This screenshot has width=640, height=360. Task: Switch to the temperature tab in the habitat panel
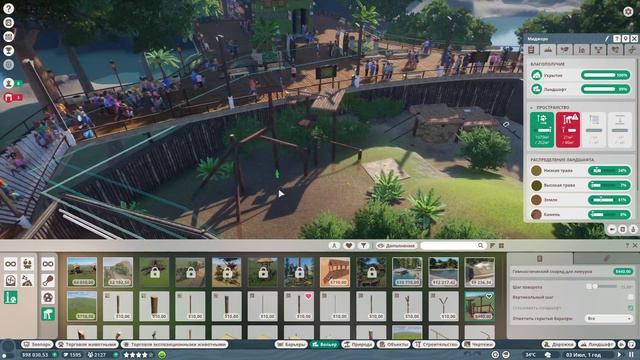[x=582, y=50]
